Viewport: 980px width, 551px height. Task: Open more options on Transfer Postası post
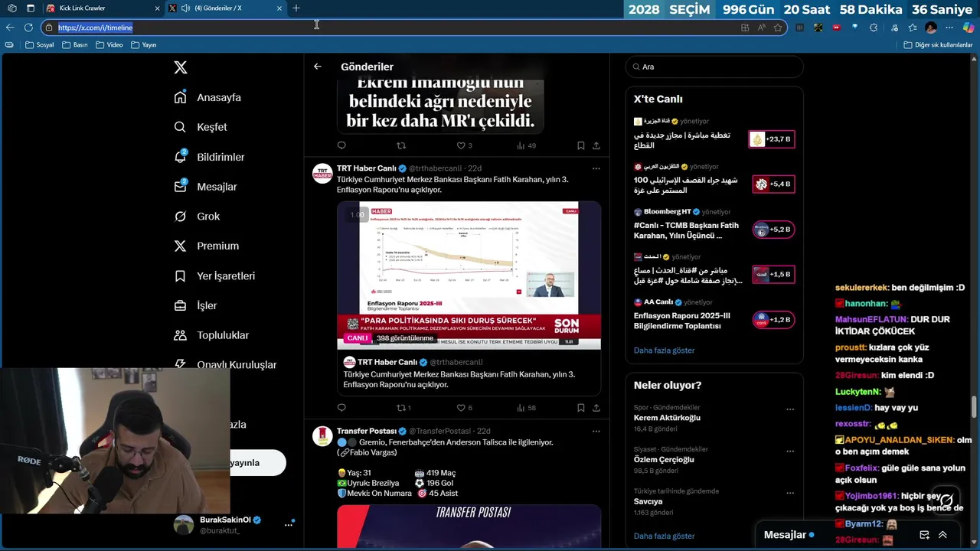pos(596,431)
